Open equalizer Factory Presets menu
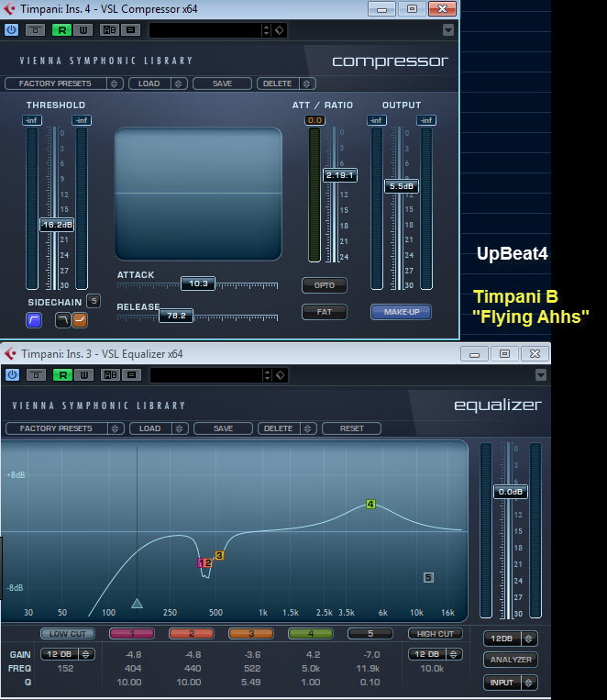Screen dimensions: 607x700 [56, 428]
